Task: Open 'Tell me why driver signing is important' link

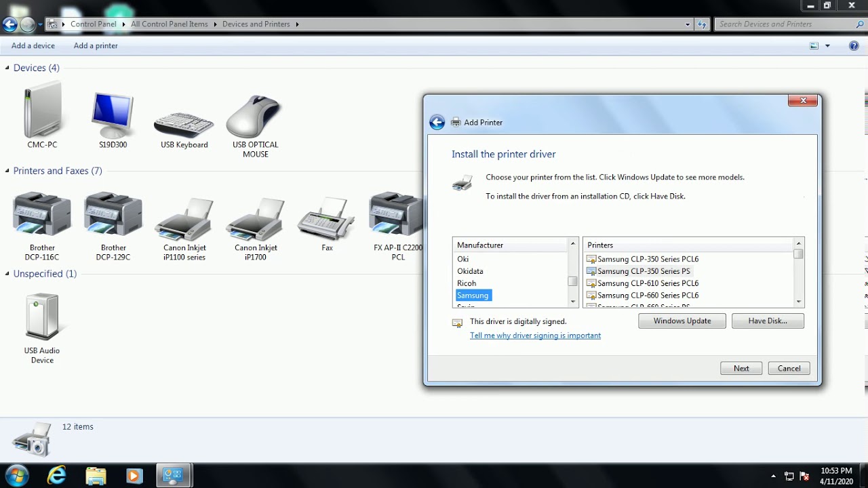Action: pyautogui.click(x=536, y=335)
